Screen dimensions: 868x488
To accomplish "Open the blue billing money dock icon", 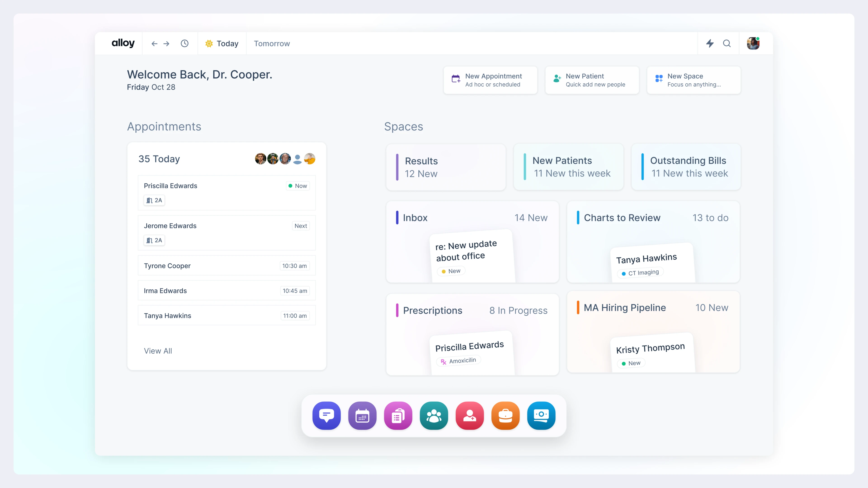I will pos(541,415).
